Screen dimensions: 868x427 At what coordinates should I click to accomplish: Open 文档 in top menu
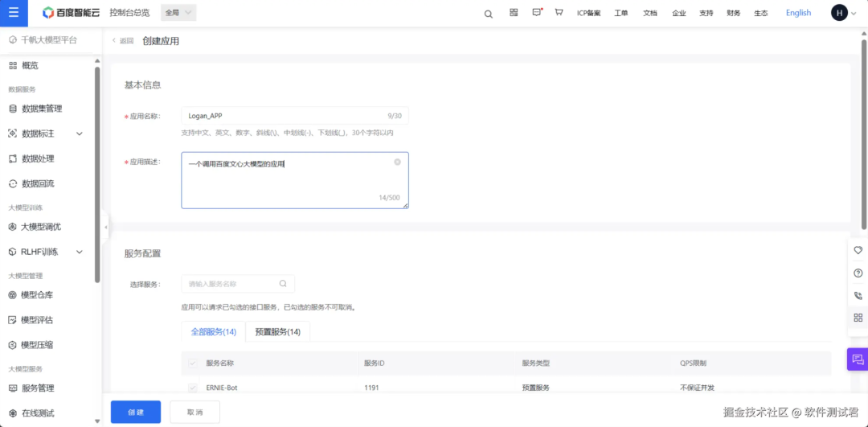click(x=650, y=14)
